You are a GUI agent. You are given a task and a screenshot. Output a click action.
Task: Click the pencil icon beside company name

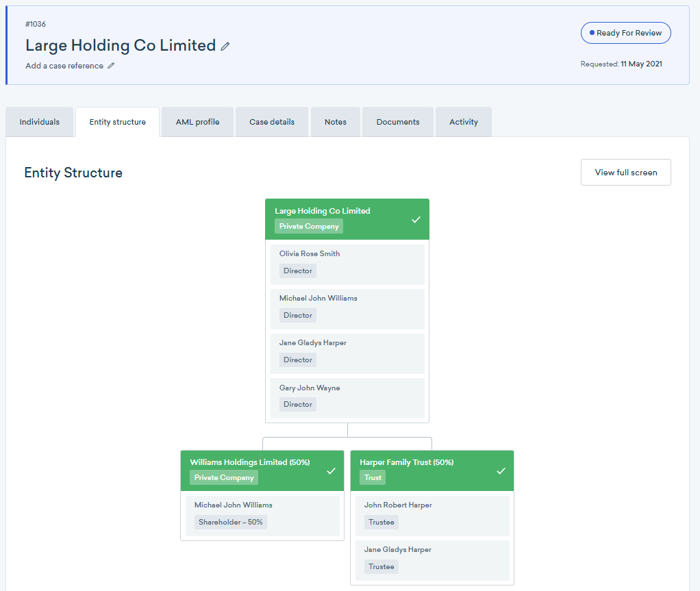click(x=225, y=47)
